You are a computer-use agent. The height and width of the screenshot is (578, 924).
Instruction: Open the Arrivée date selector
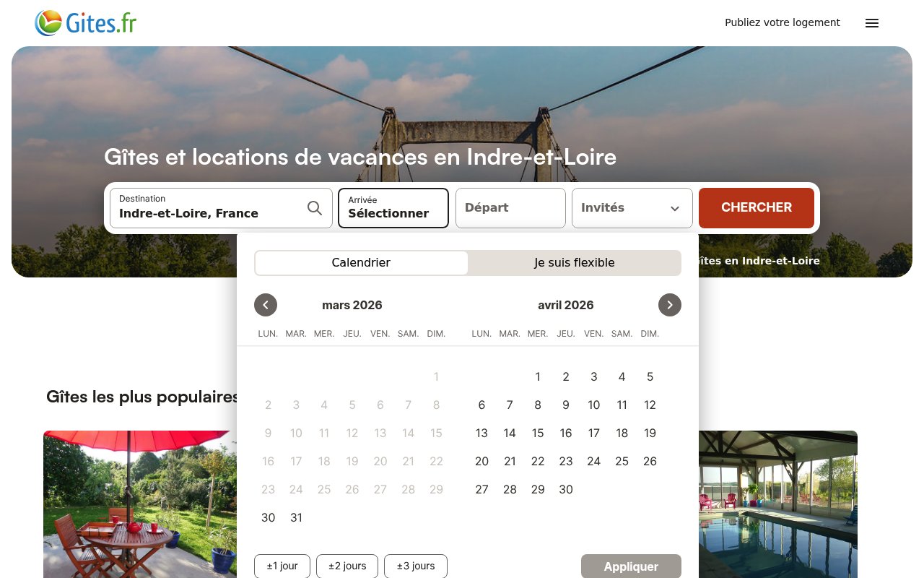coord(393,208)
